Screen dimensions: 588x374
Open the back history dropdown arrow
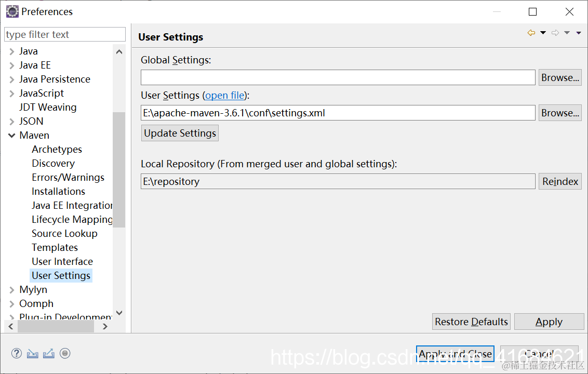(543, 33)
